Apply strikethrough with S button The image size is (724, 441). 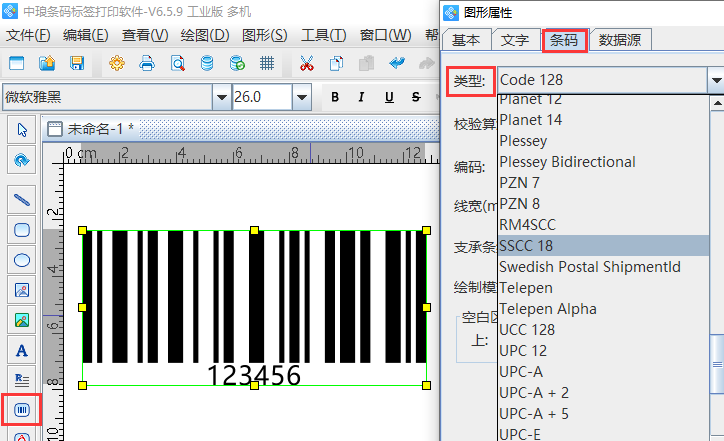(x=416, y=97)
